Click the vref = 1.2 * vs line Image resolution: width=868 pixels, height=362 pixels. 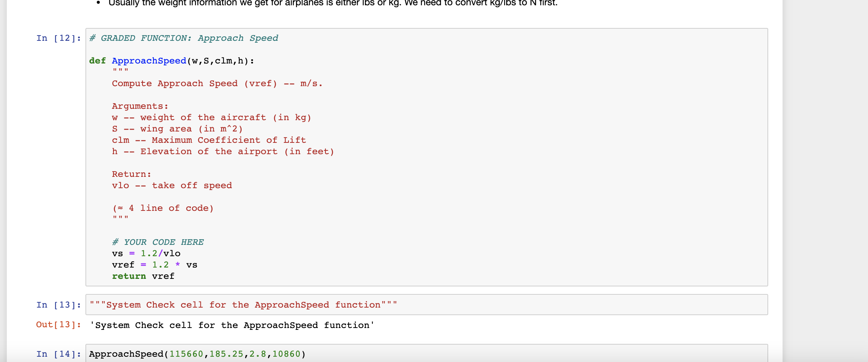pyautogui.click(x=154, y=265)
